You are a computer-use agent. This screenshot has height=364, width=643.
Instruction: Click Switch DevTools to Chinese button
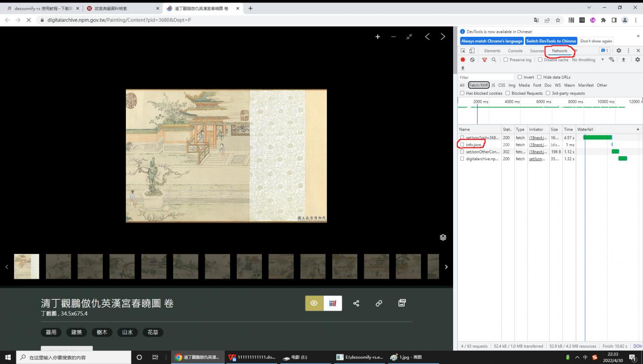(551, 41)
